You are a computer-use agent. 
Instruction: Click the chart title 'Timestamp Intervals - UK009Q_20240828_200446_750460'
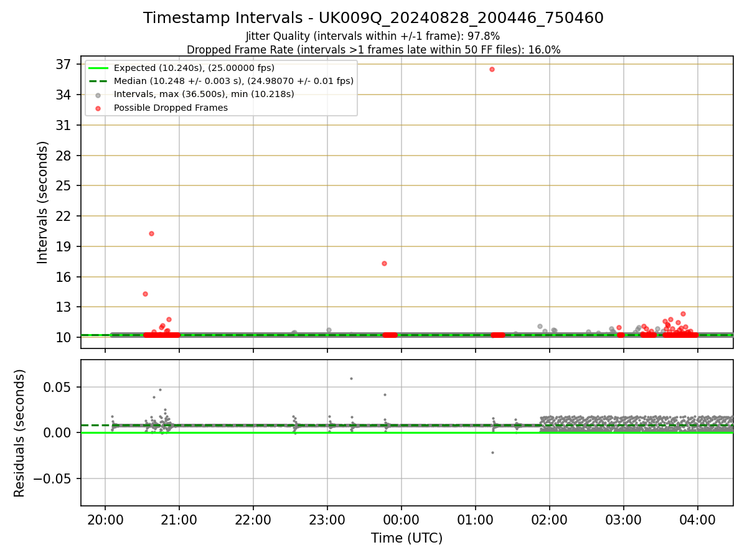374,18
